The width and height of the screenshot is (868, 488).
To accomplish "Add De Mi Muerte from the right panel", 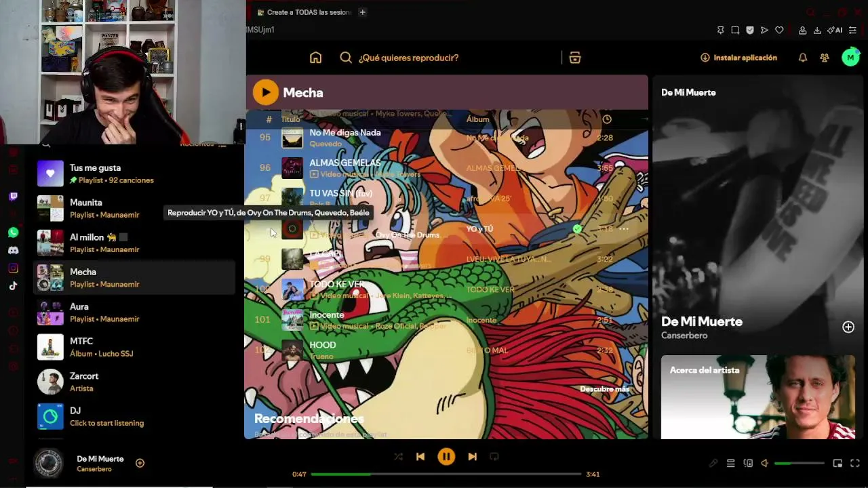I will coord(848,327).
